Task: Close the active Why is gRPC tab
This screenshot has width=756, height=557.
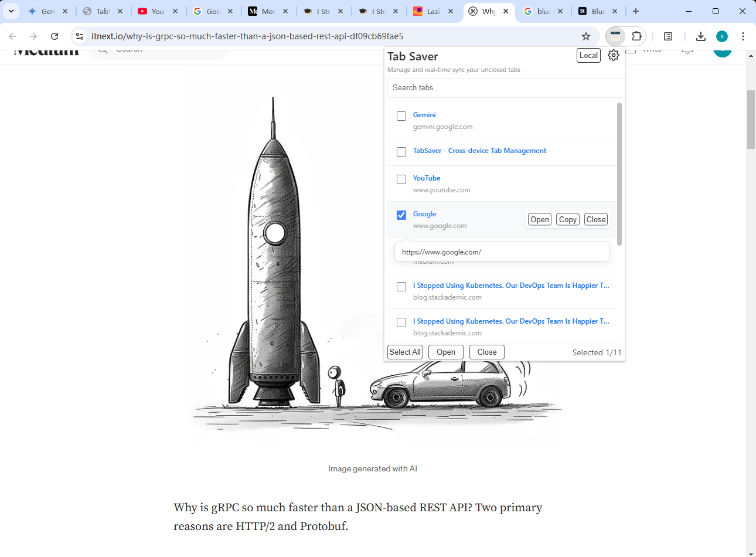Action: 506,11
